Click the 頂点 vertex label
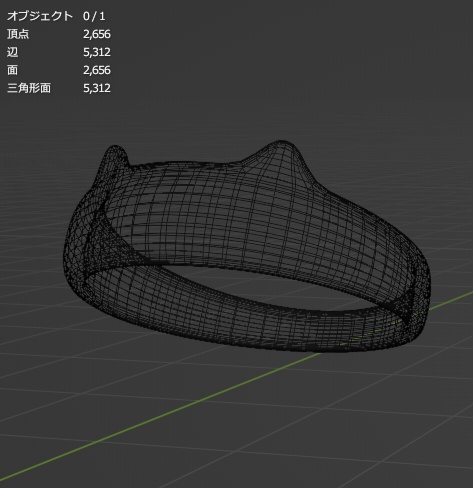 pyautogui.click(x=18, y=34)
